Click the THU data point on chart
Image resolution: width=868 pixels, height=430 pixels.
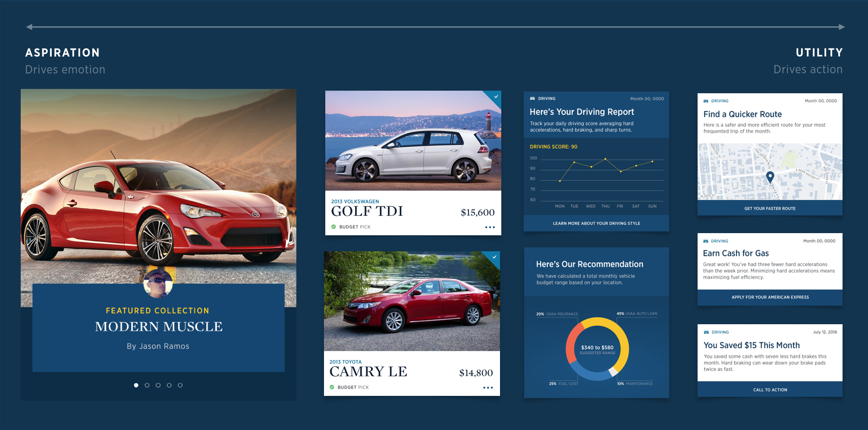pos(605,159)
